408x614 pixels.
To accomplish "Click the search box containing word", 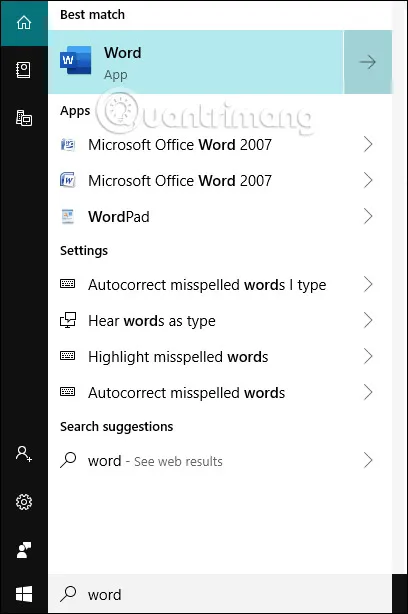I will 220,594.
